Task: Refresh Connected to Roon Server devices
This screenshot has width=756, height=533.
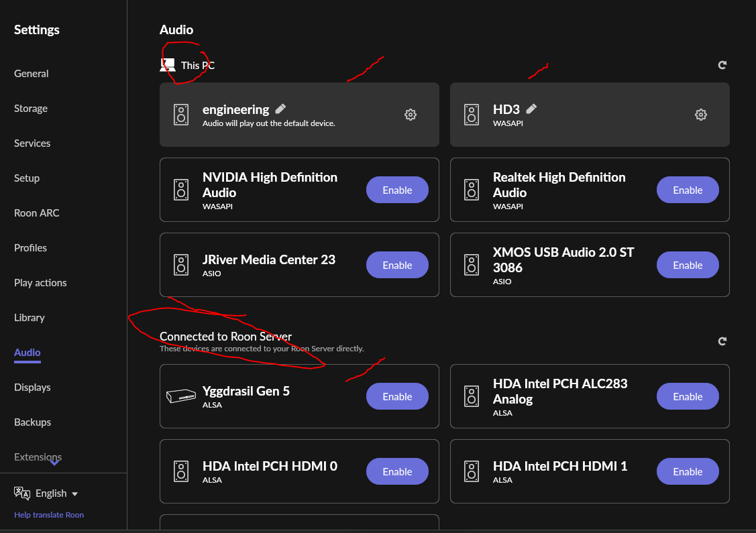Action: 722,341
